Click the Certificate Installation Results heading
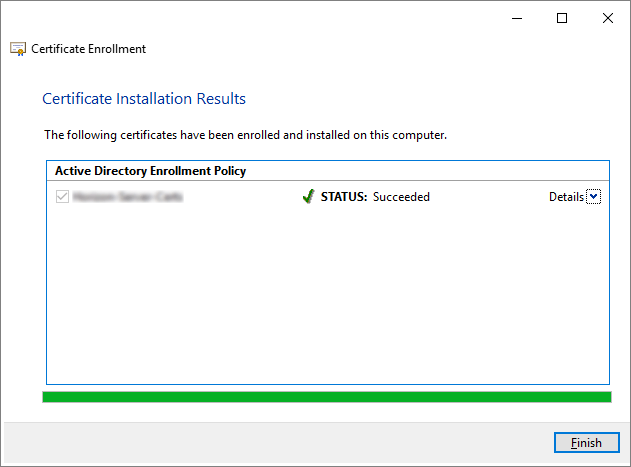Screen dimensions: 631x467 tap(144, 99)
